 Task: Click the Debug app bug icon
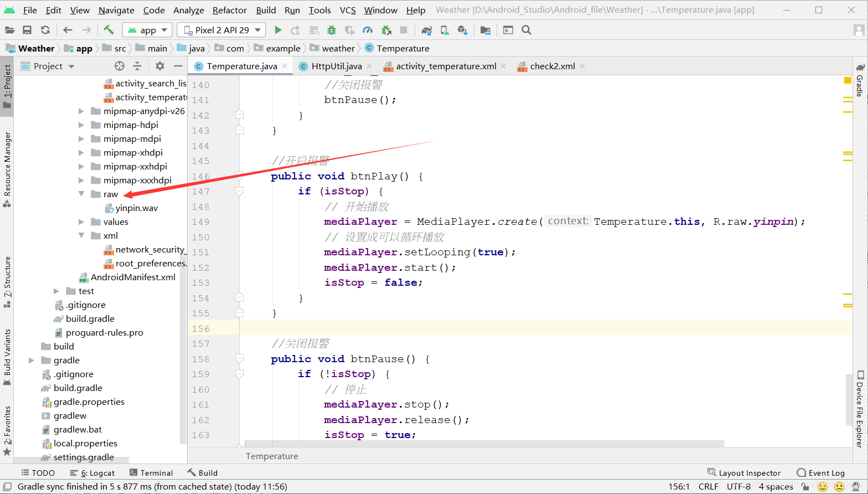(x=332, y=30)
